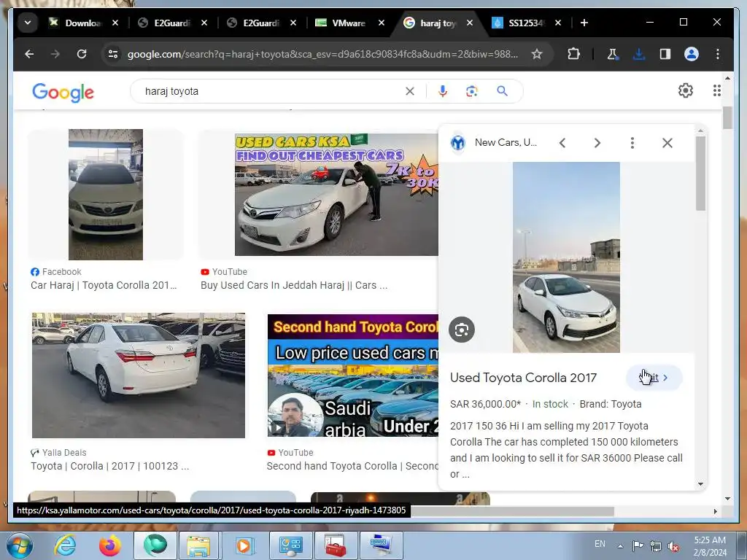747x560 pixels.
Task: Open the taskbar clock and date
Action: [x=710, y=546]
